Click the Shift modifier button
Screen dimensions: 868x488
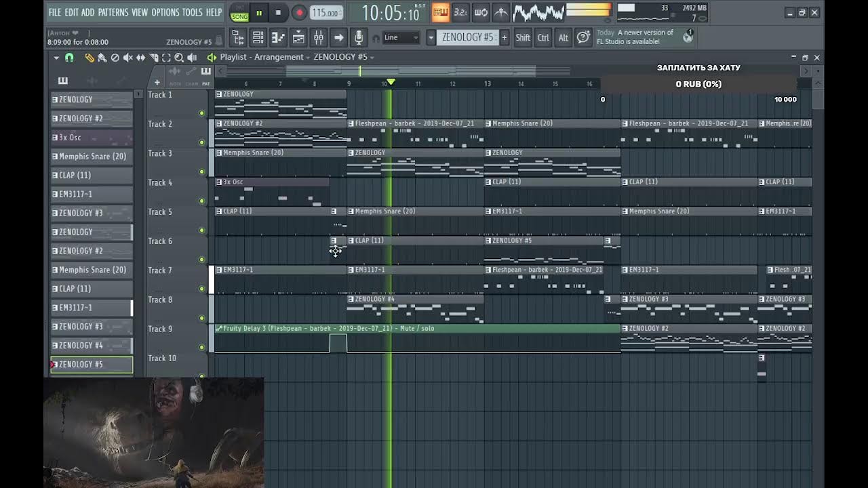click(x=523, y=37)
